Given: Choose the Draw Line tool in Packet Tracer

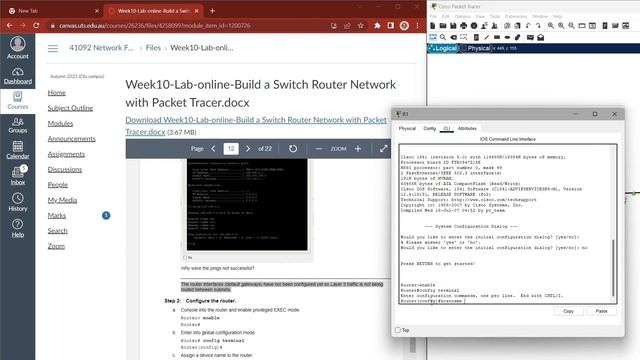Looking at the screenshot, I should tap(486, 37).
